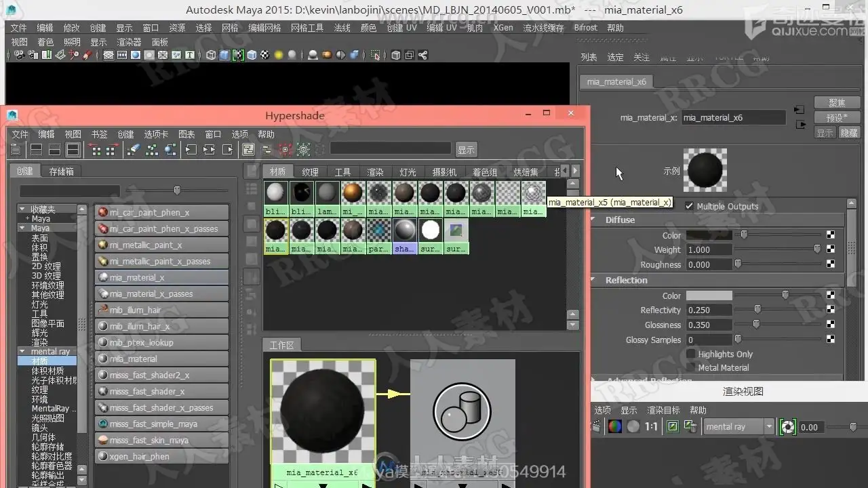The image size is (868, 488).
Task: Switch to the 纹理 tab in Hypershade
Action: click(x=310, y=172)
